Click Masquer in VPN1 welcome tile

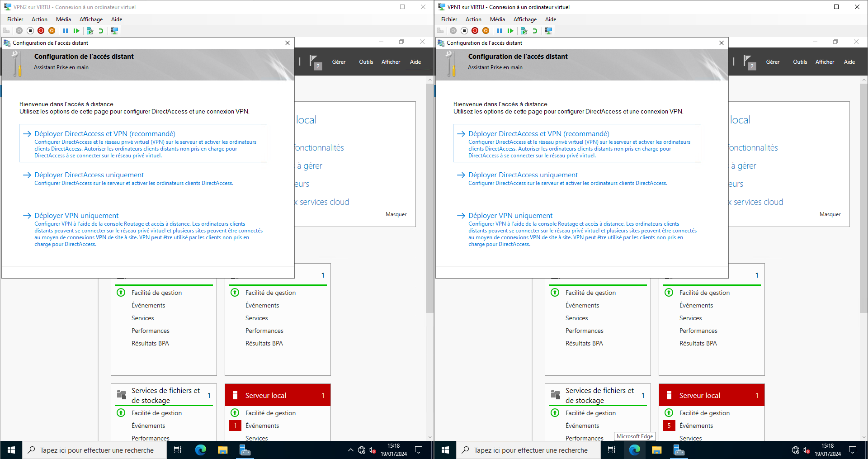(830, 214)
